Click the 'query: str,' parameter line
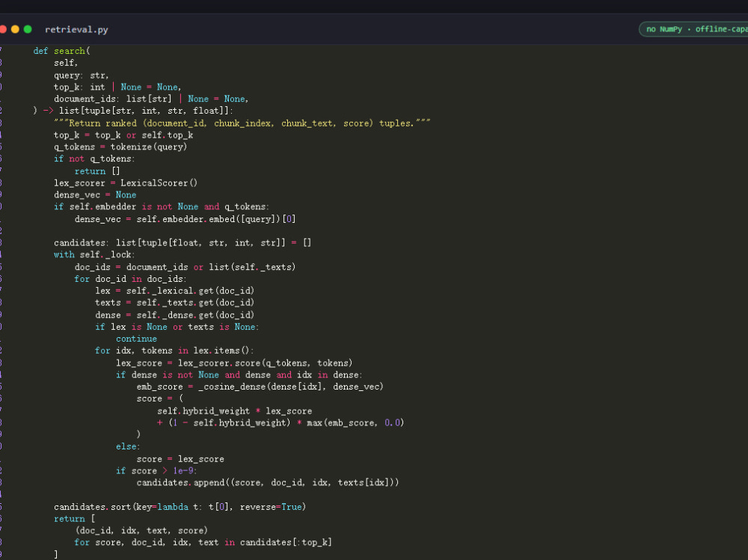The image size is (748, 560). [x=81, y=76]
